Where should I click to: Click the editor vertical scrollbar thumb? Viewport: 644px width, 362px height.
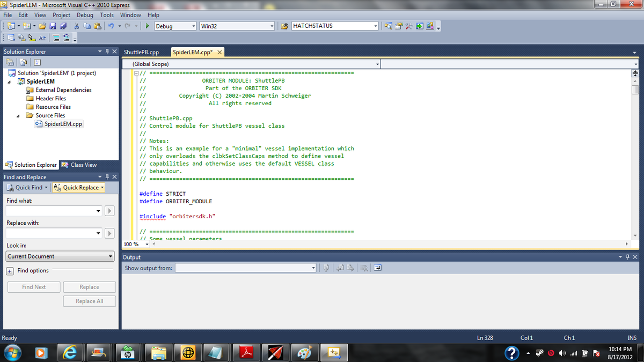click(x=635, y=90)
